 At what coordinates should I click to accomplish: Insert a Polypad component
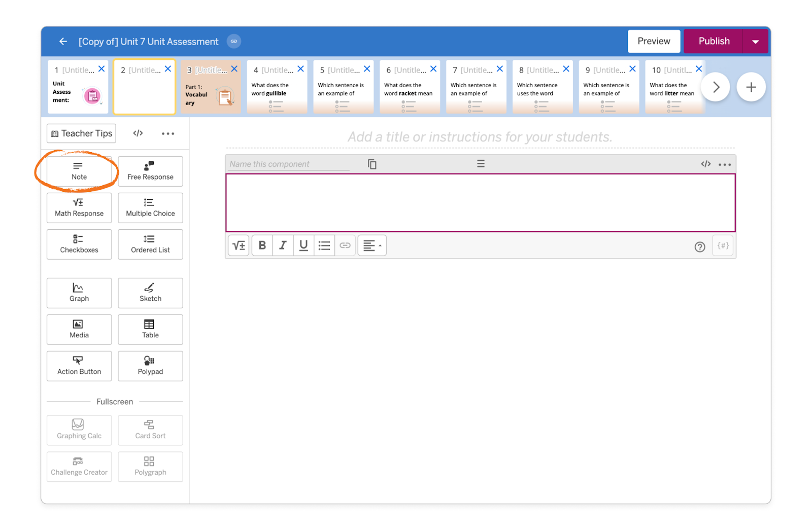150,366
